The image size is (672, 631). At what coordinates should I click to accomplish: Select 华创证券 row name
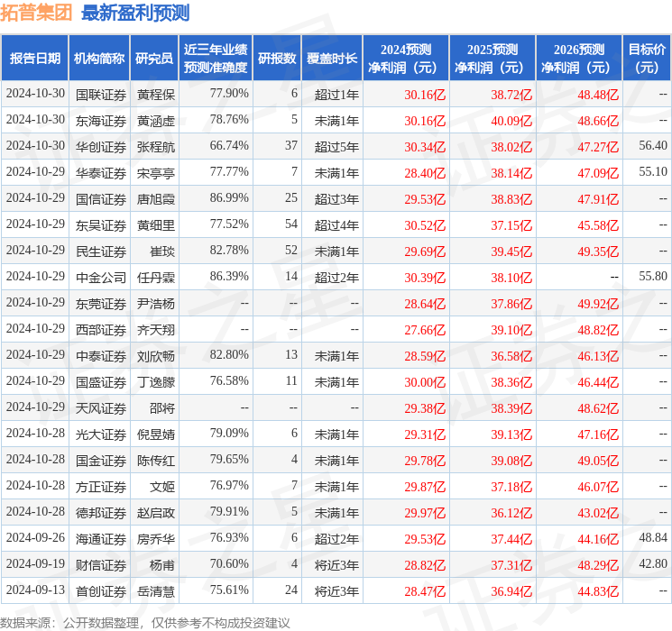(101, 147)
